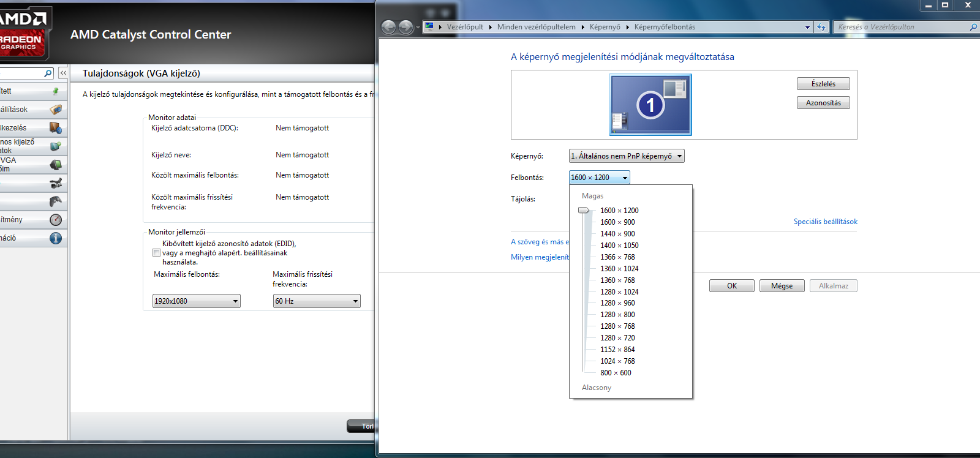The image size is (980, 458).
Task: Open Speciális beállítások link
Action: (x=826, y=222)
